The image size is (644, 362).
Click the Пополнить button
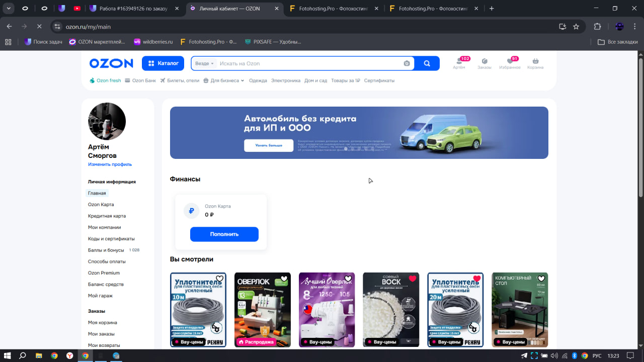coord(224,234)
